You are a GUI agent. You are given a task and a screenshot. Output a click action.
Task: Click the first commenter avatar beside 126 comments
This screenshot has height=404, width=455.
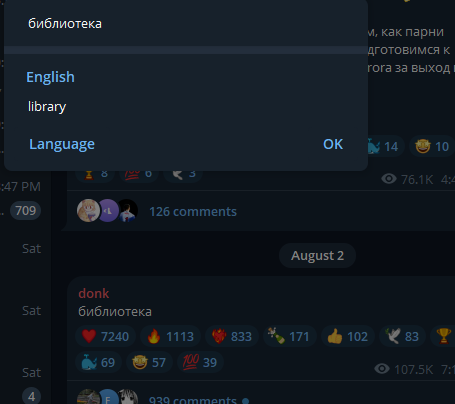(x=88, y=211)
